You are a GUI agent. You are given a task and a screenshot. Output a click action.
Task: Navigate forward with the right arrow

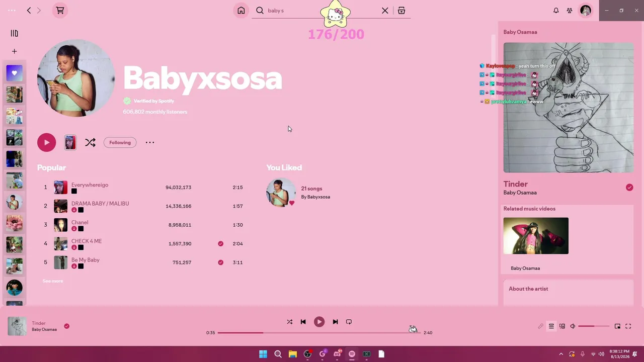[x=39, y=11]
